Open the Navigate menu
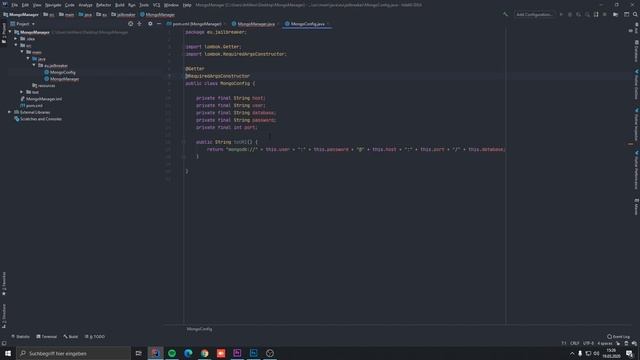Screen dimensions: 640x360 tap(53, 5)
